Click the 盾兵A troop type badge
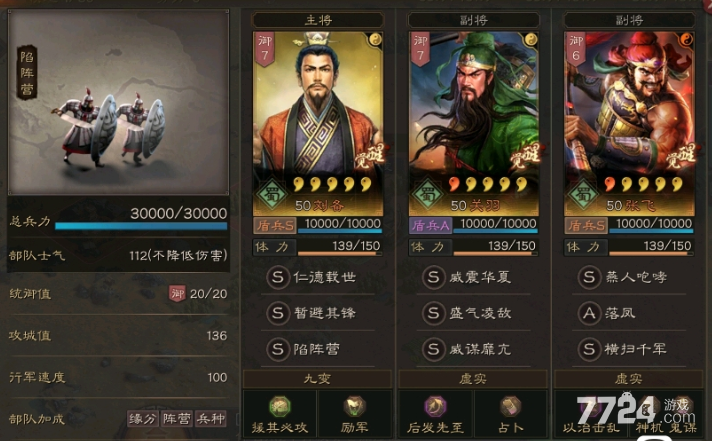 [x=430, y=225]
